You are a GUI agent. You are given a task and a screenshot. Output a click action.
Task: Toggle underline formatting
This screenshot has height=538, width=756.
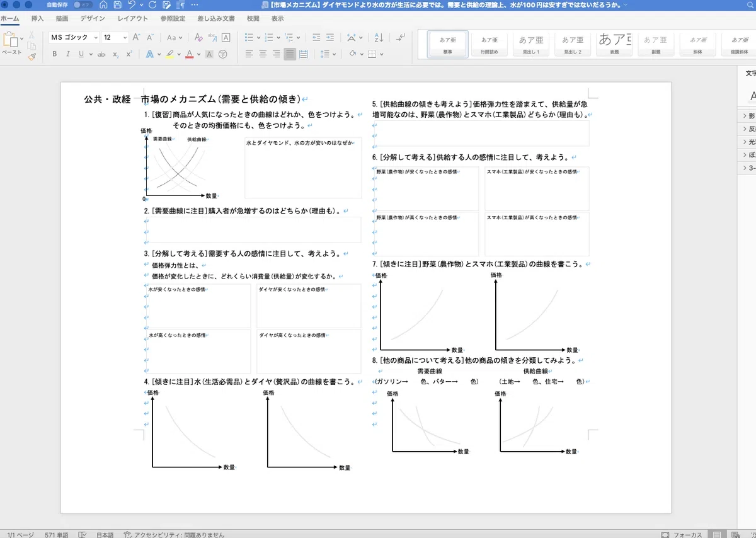[81, 54]
